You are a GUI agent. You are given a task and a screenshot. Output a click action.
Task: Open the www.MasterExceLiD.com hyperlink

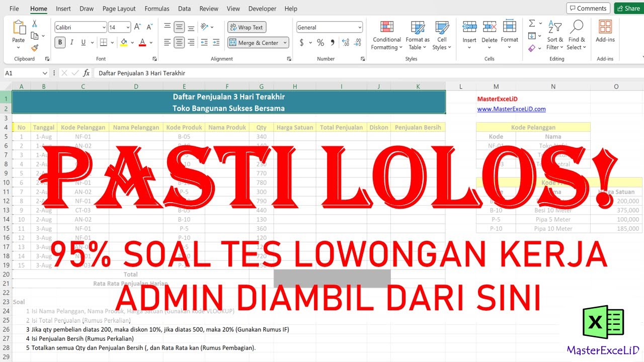(511, 109)
